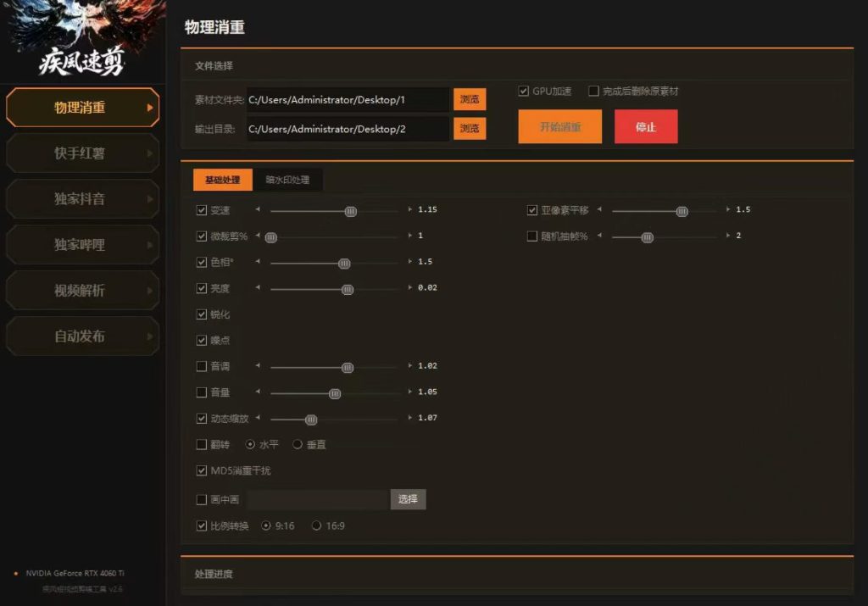Browse for the 素材文件夹 folder
The width and height of the screenshot is (868, 606).
pos(470,99)
